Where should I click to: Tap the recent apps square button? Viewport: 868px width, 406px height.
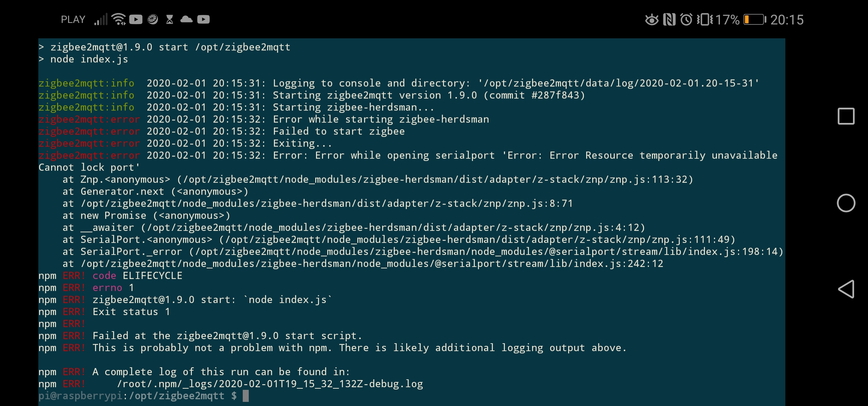846,116
